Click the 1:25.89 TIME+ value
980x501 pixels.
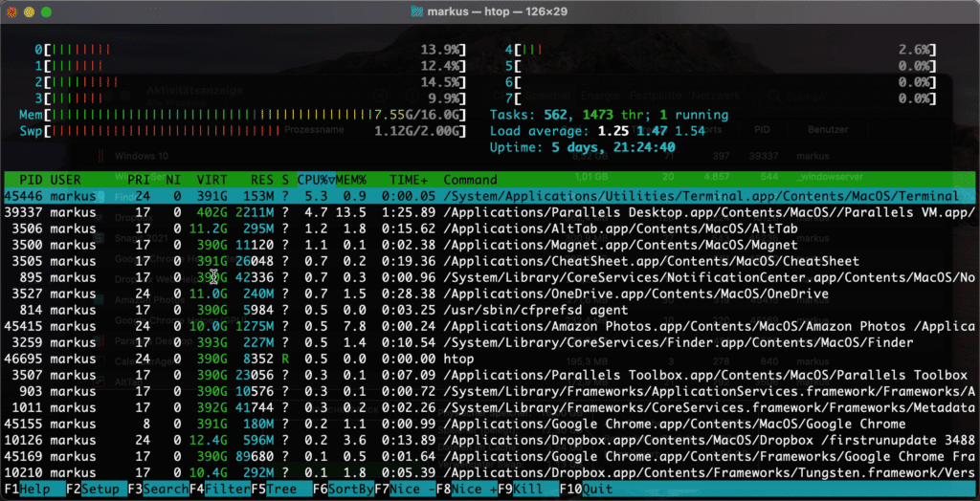coord(409,212)
